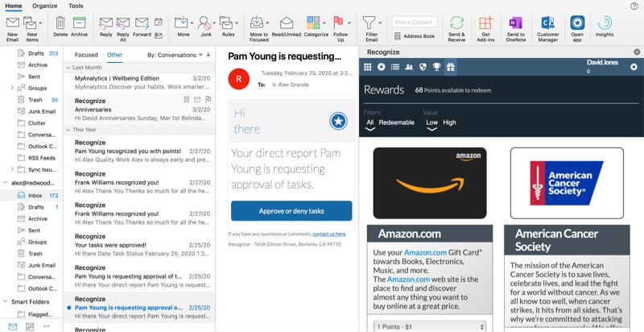Switch to the Home ribbon tab

pyautogui.click(x=14, y=6)
